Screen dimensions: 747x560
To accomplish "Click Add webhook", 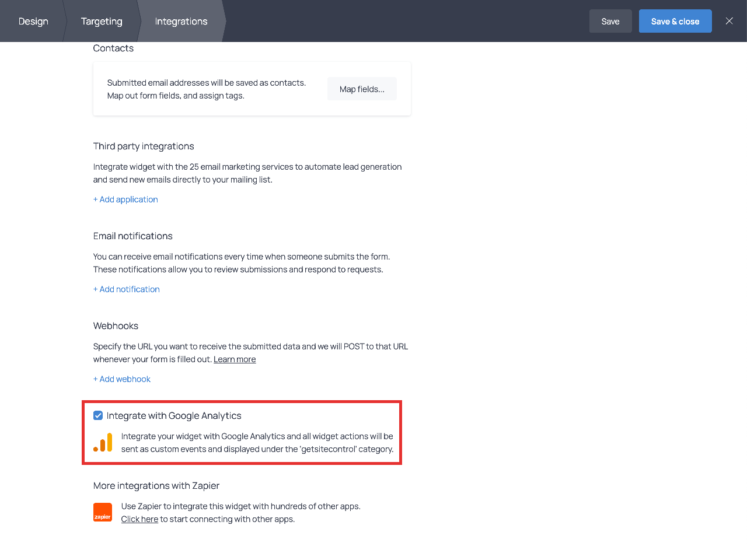I will [122, 379].
